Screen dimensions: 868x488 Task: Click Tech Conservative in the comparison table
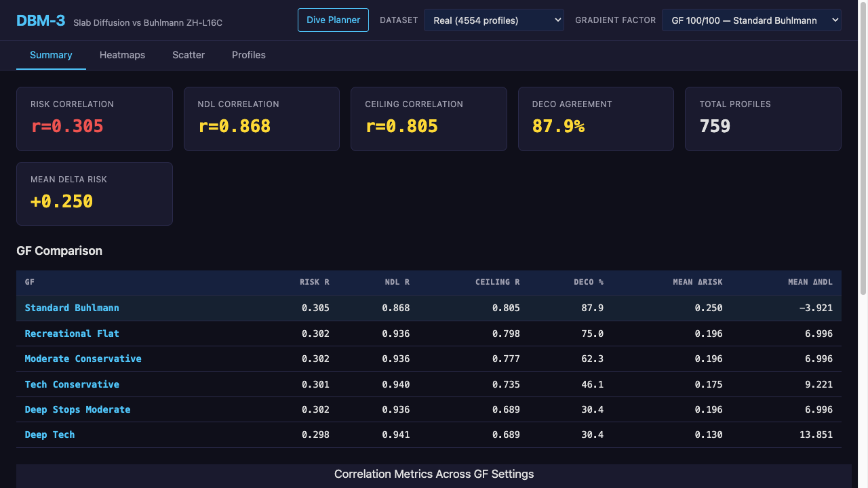72,384
